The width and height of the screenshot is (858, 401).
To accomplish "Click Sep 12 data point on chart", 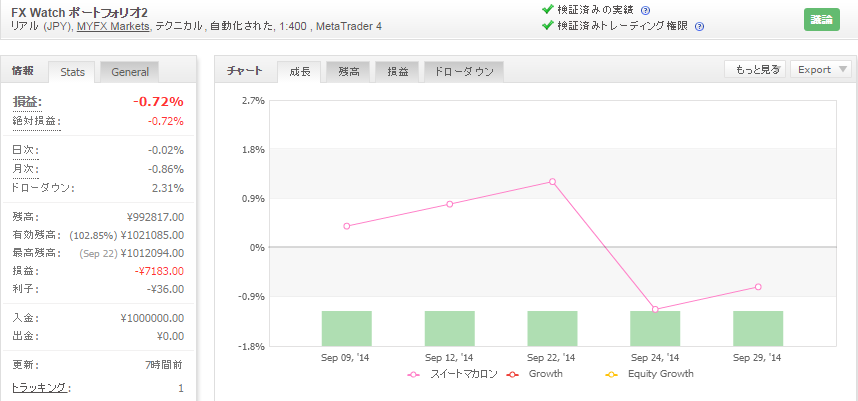I will coord(450,204).
